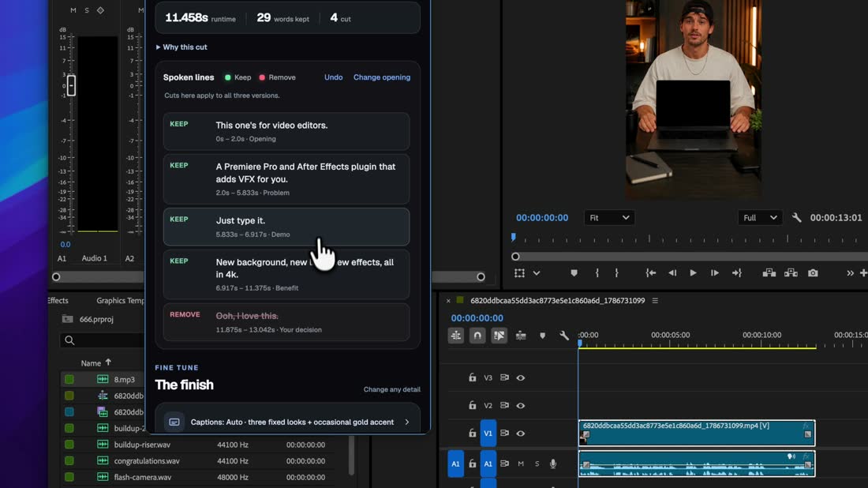Toggle Snap in Timeline magnet icon
This screenshot has height=488, width=868.
coord(477,336)
